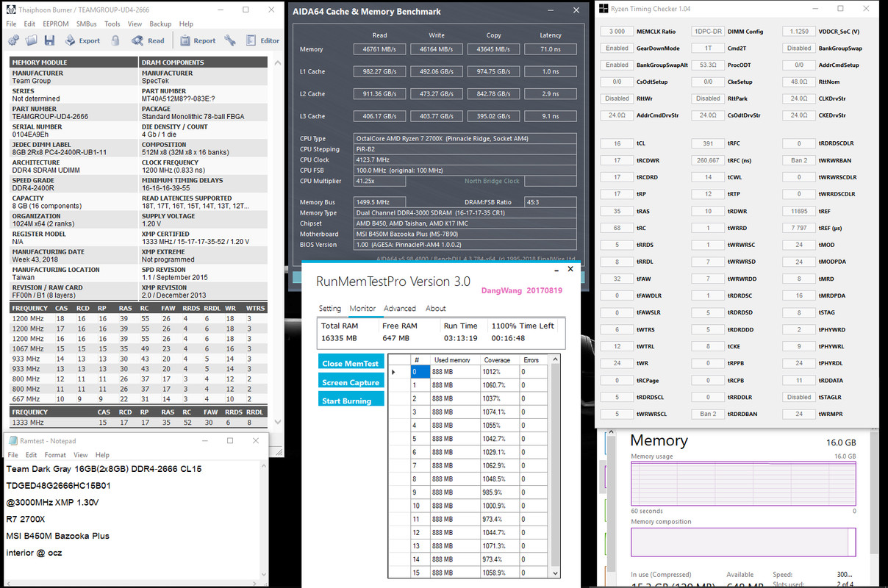Switch to the About tab in RunMemTestPro
Image resolution: width=888 pixels, height=588 pixels.
pyautogui.click(x=436, y=309)
